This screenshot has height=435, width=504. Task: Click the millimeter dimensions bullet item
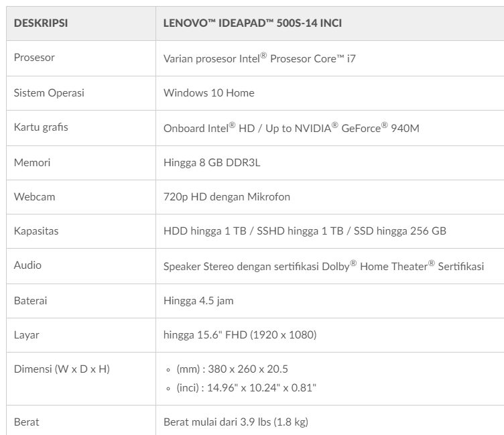pos(232,369)
